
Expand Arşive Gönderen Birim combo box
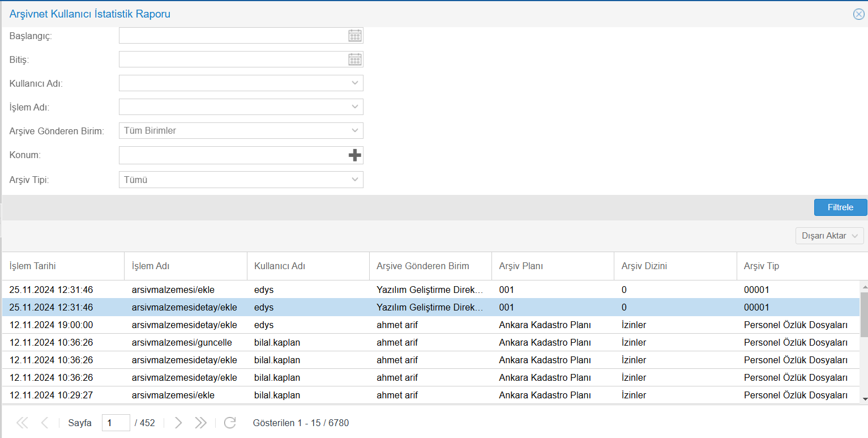(x=354, y=131)
